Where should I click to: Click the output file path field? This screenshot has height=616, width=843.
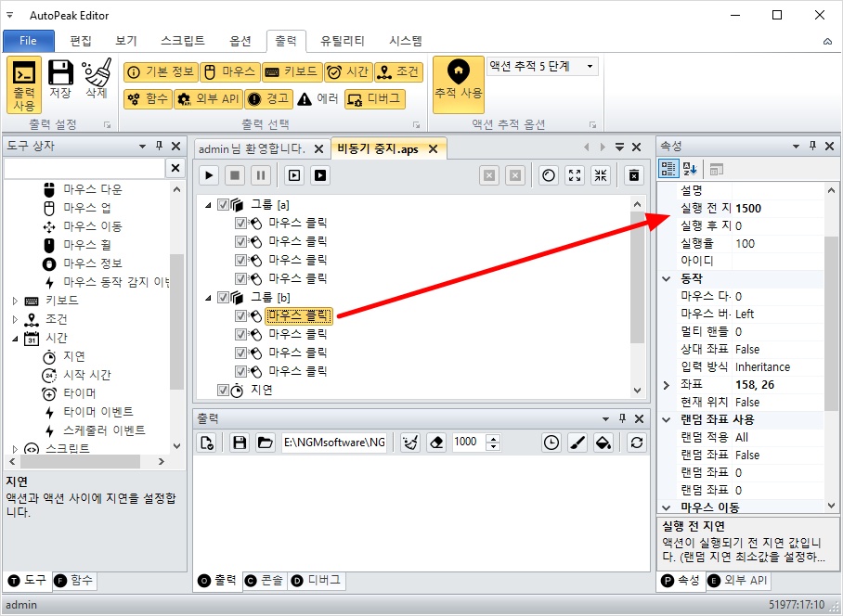pos(334,443)
